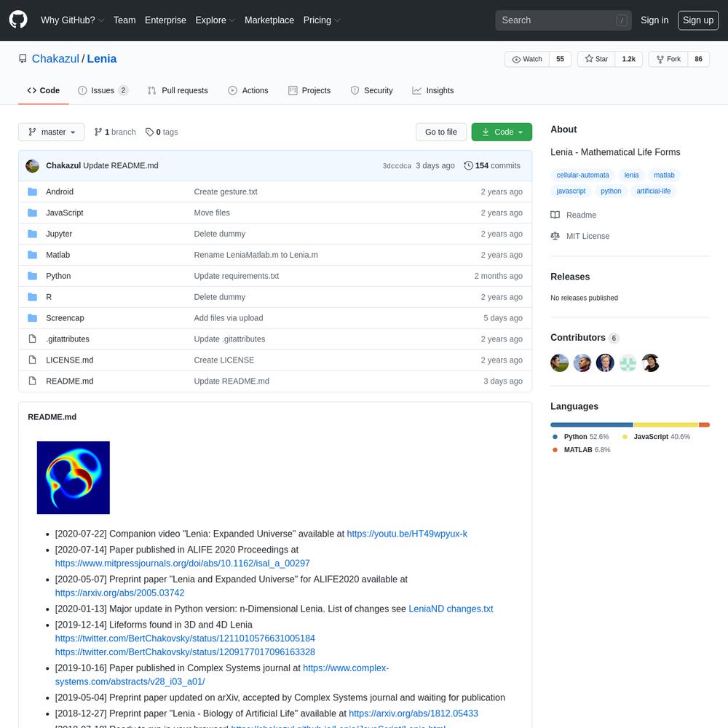This screenshot has width=728, height=728.
Task: Select the LICENSE.md file icon
Action: pyautogui.click(x=32, y=360)
